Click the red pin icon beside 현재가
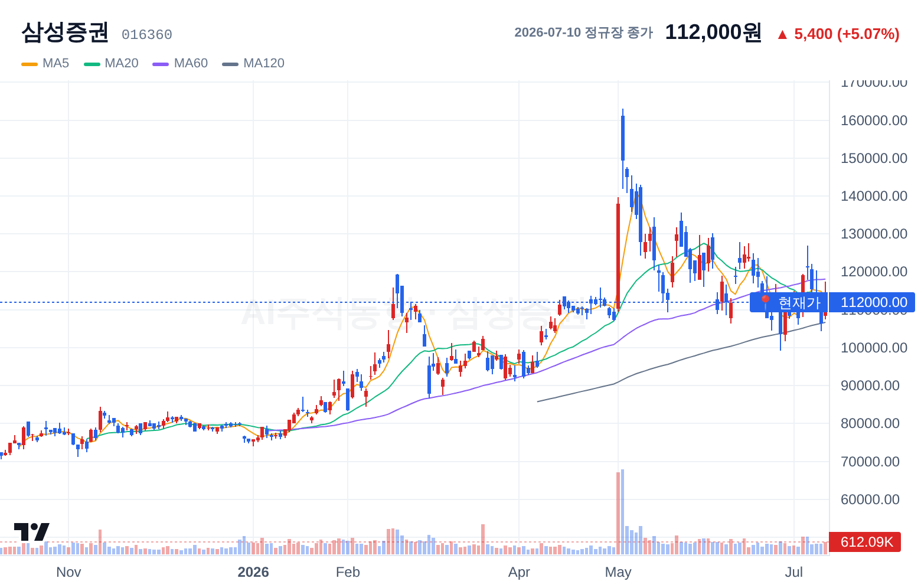This screenshot has height=588, width=921. pos(765,302)
